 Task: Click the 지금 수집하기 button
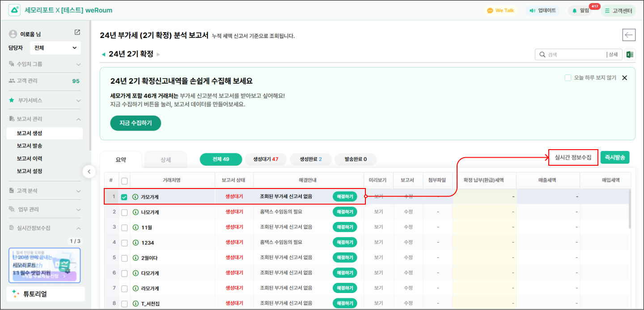click(x=136, y=123)
